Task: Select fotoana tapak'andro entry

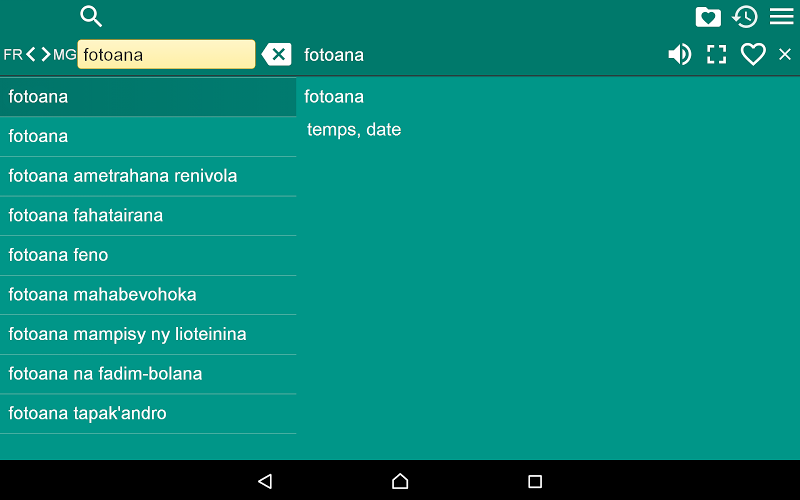Action: coord(148,413)
